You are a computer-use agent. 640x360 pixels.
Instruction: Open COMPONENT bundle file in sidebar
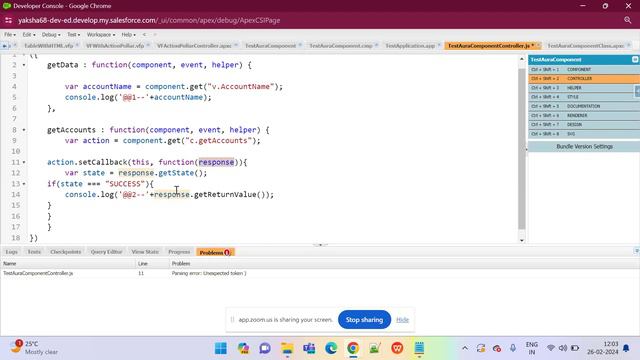coord(584,69)
